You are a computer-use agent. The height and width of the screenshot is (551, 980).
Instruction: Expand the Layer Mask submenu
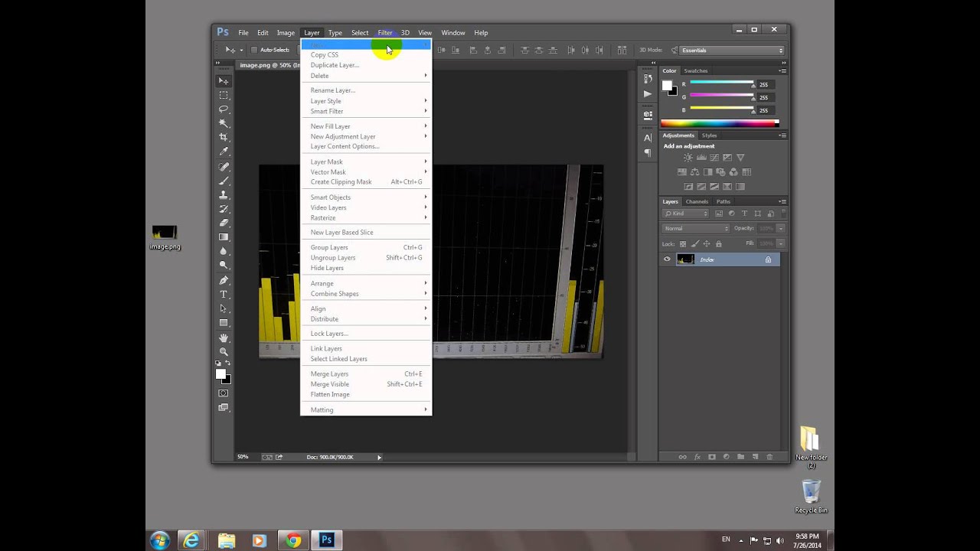pyautogui.click(x=367, y=161)
